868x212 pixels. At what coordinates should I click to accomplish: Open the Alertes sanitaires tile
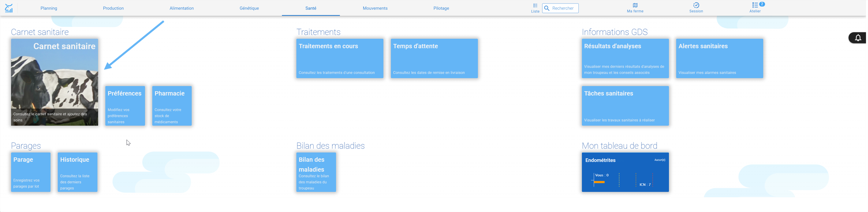pyautogui.click(x=720, y=58)
